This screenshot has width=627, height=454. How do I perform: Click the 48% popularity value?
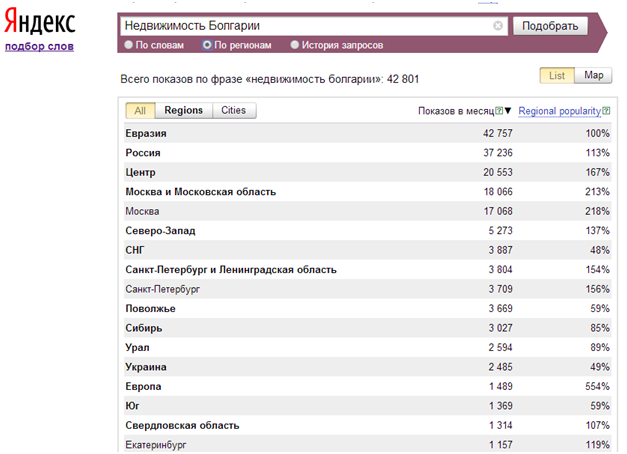tap(600, 250)
